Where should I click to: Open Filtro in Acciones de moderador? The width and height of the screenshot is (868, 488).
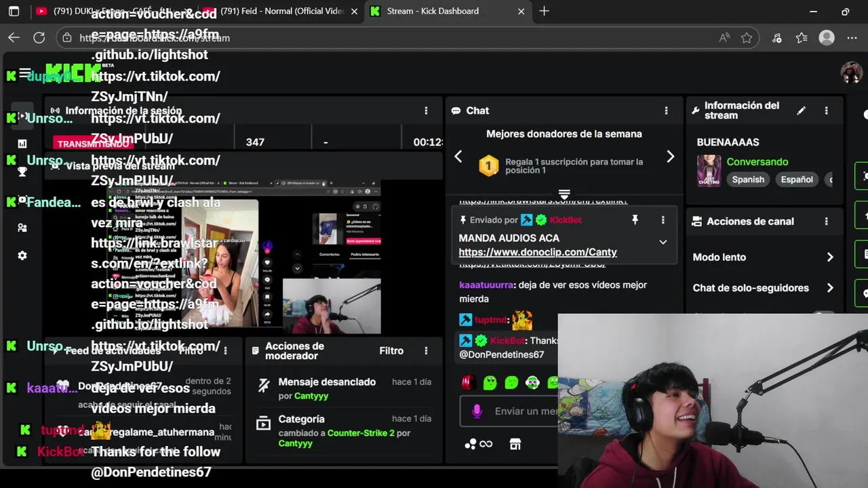coord(391,350)
